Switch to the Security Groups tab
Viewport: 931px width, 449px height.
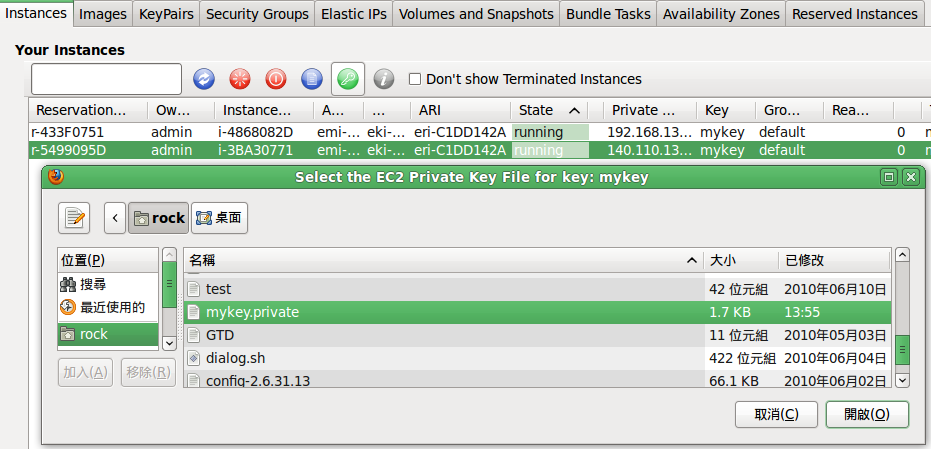pos(257,14)
